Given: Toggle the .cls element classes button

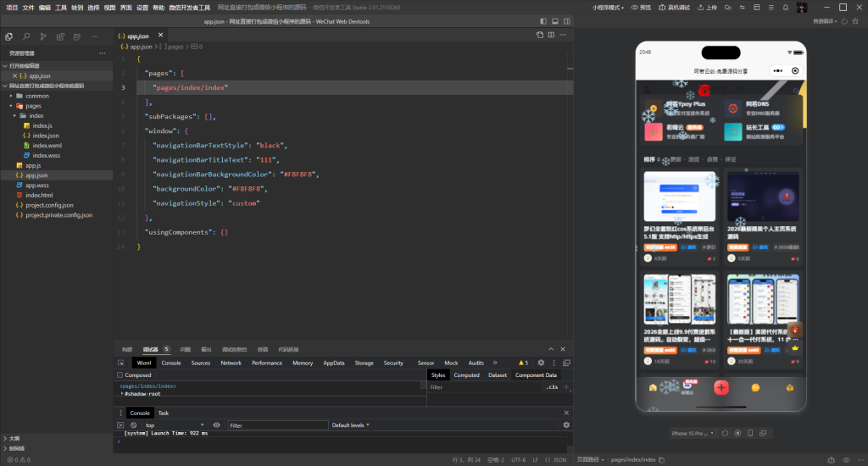Looking at the screenshot, I should coord(551,387).
